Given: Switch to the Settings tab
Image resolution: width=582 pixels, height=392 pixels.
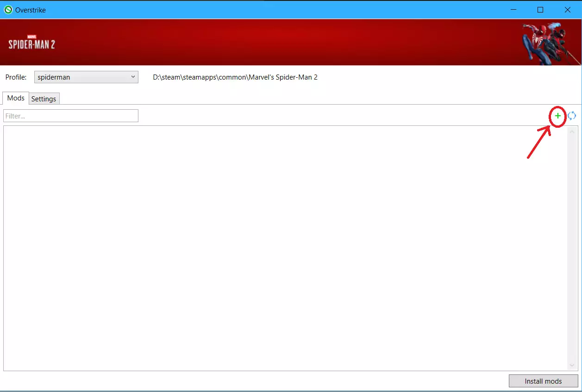Looking at the screenshot, I should (x=44, y=99).
